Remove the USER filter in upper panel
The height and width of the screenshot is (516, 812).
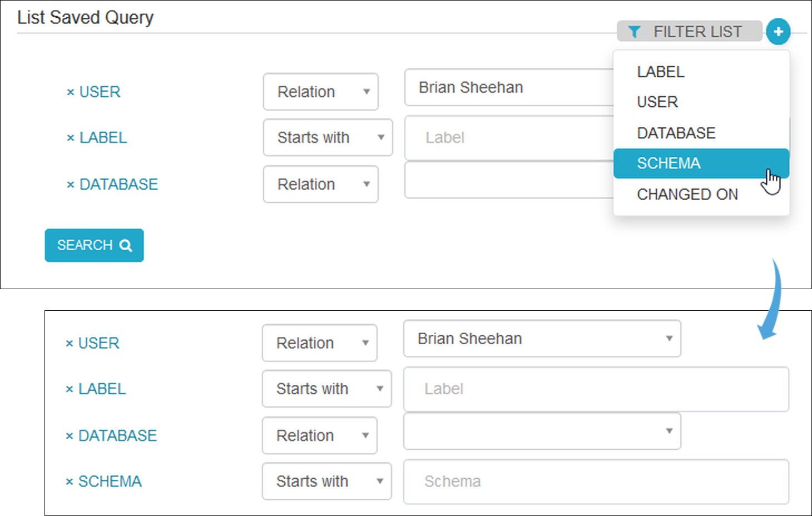pyautogui.click(x=71, y=92)
